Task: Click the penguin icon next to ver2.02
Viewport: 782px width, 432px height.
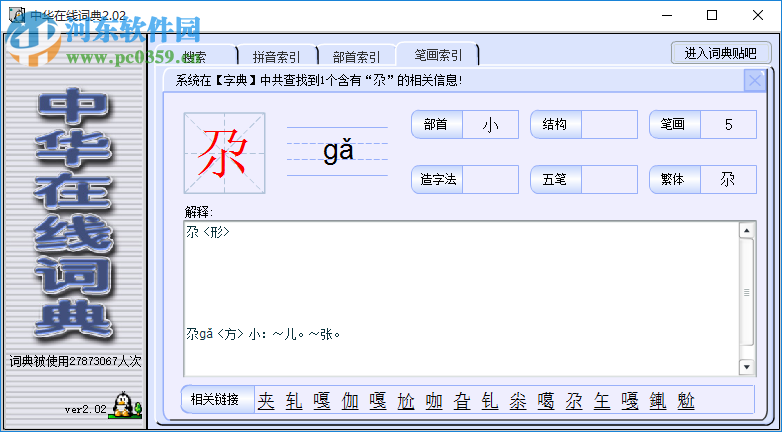Action: click(122, 405)
